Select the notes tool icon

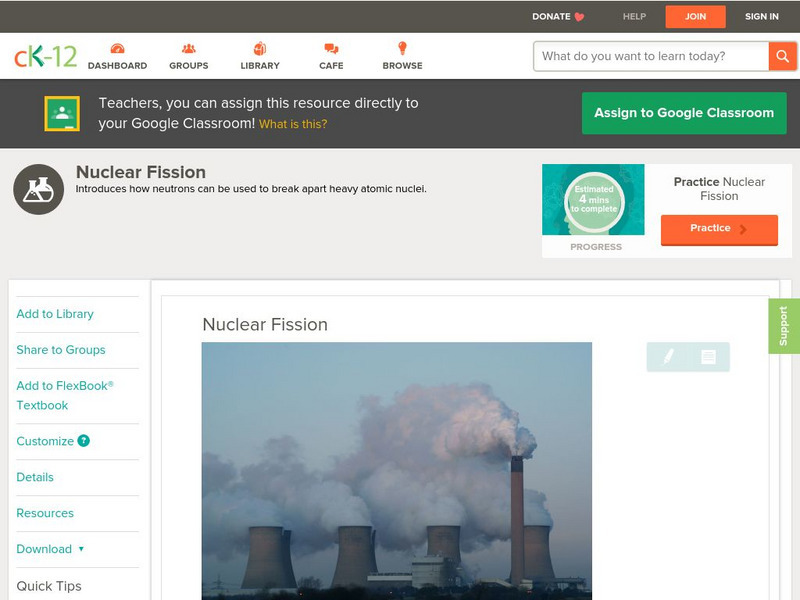708,357
